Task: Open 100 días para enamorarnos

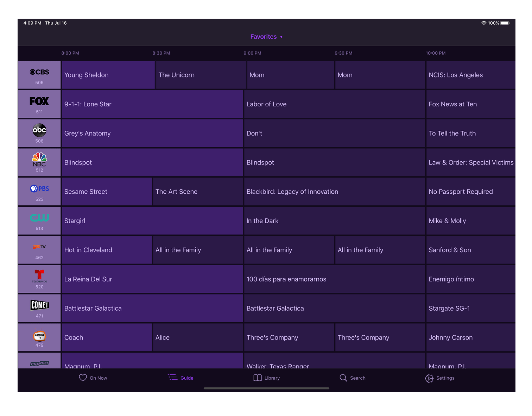Action: [335, 279]
